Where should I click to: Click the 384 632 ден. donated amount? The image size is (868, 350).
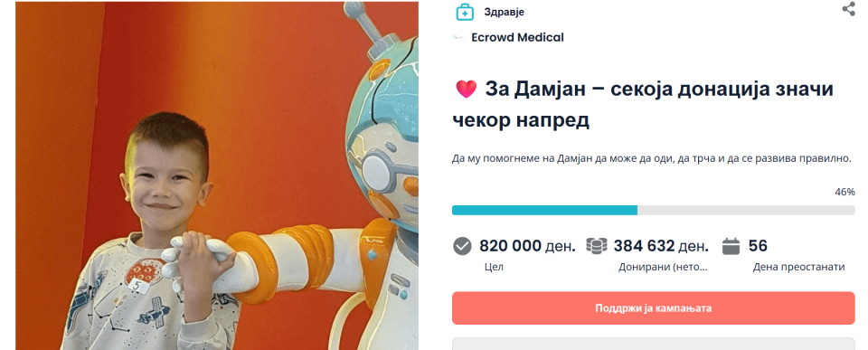(661, 246)
